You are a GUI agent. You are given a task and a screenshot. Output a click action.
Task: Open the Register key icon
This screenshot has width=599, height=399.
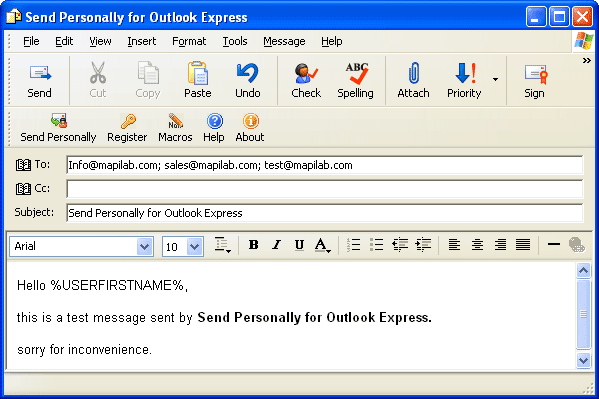pos(128,121)
